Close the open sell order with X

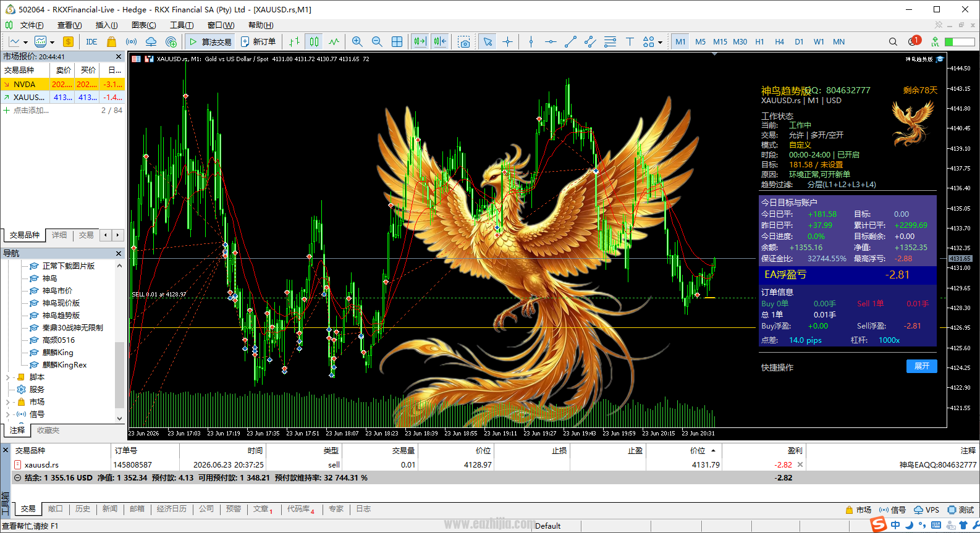800,464
